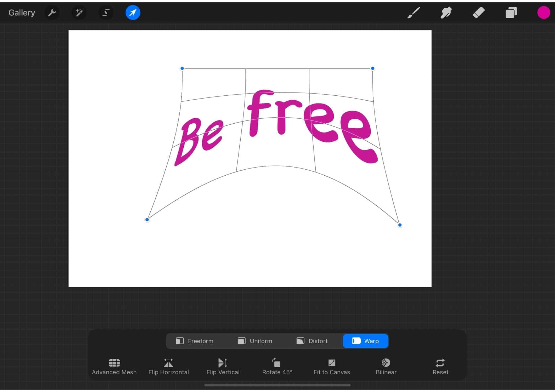Select the Brush tool in the top bar
The image size is (555, 392).
(413, 12)
